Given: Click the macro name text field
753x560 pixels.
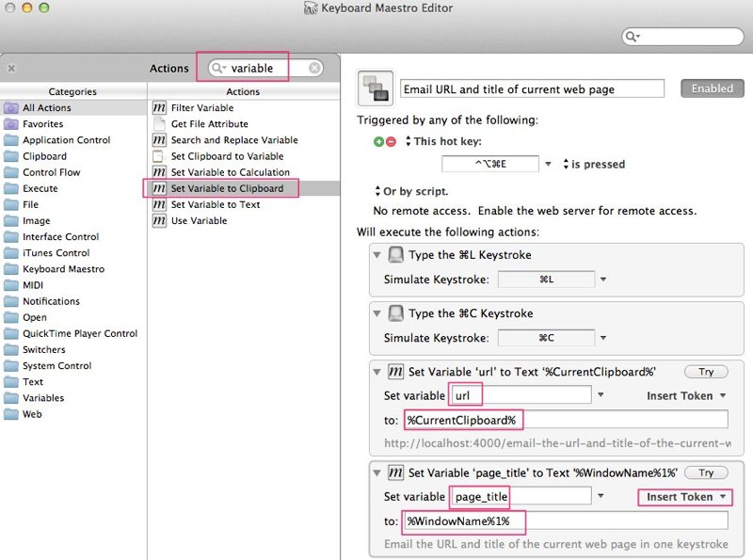Looking at the screenshot, I should pyautogui.click(x=533, y=89).
